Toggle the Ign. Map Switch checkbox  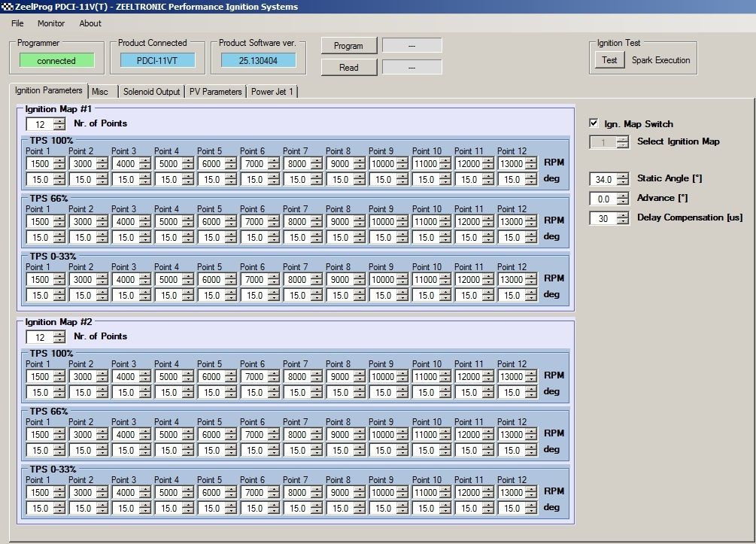594,123
